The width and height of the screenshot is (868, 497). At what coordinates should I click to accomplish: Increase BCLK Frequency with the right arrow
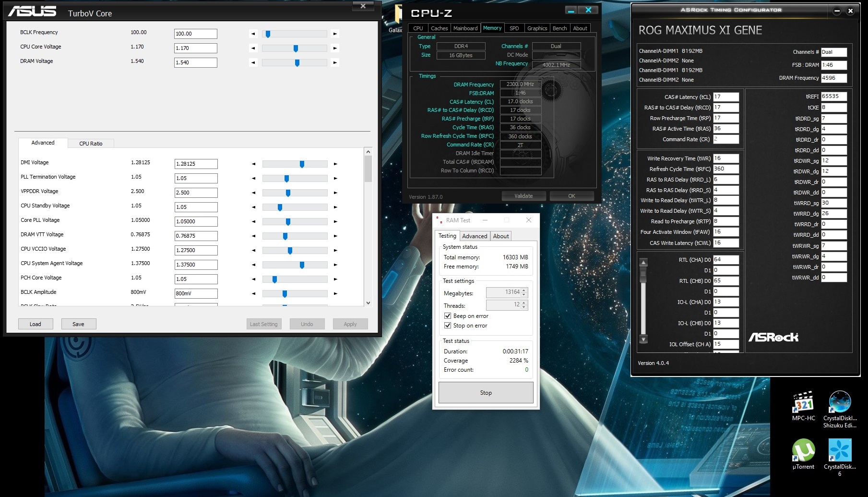335,34
